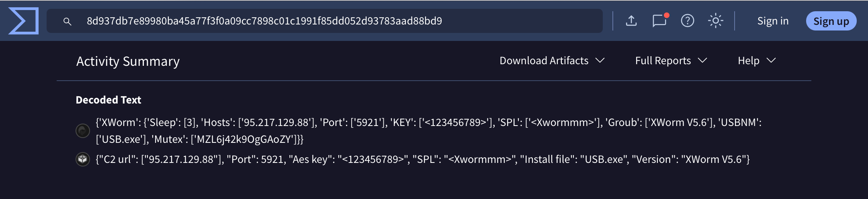The height and width of the screenshot is (199, 868).
Task: Click the C2 url JSON text line
Action: [422, 159]
